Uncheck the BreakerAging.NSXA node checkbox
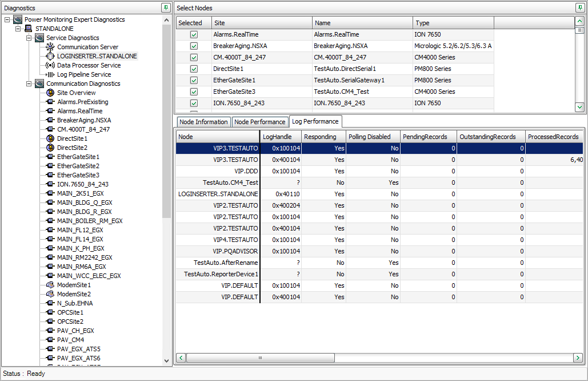Image resolution: width=588 pixels, height=381 pixels. pos(194,46)
